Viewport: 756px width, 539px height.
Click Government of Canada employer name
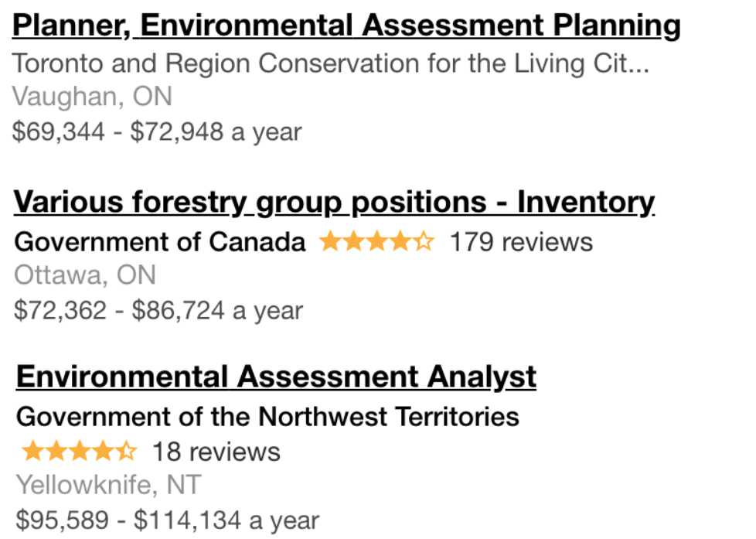coord(160,242)
